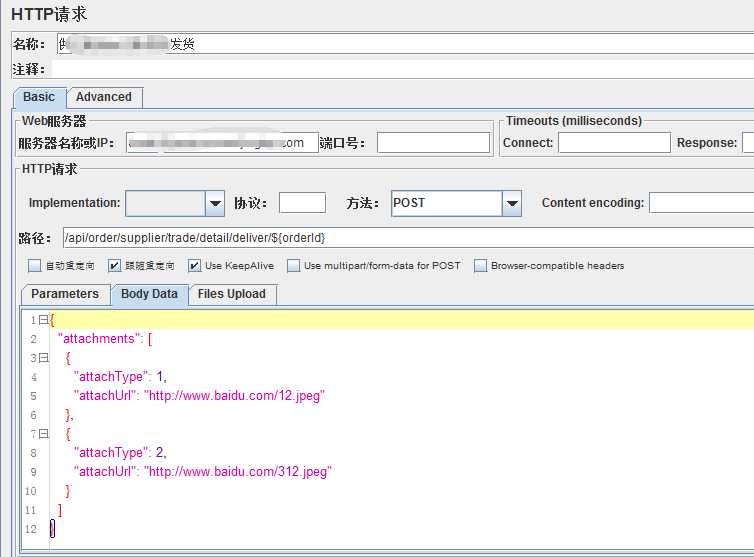
Task: Switch to the Basic tab
Action: [39, 98]
